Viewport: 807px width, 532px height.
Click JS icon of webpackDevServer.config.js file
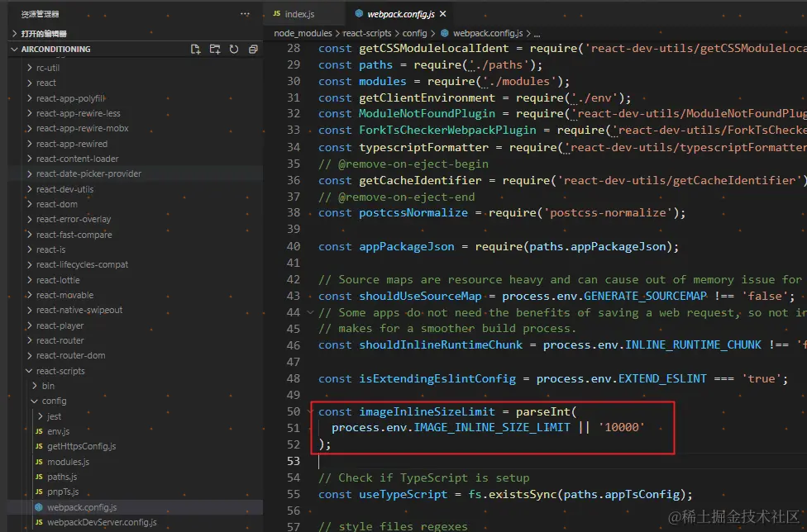coord(39,522)
